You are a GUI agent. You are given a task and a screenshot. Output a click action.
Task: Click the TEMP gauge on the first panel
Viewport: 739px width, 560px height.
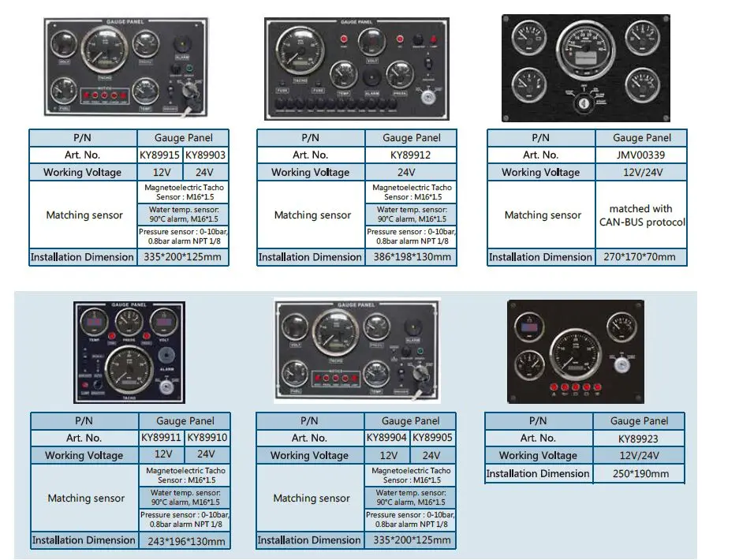146,90
